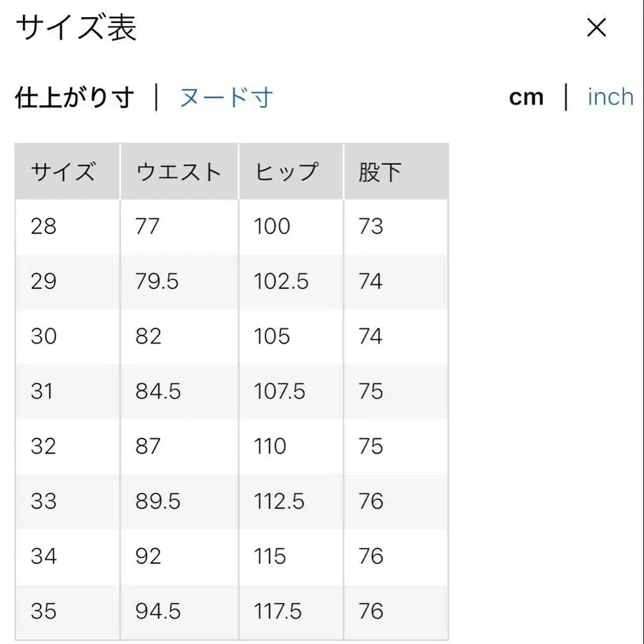644x644 pixels.
Task: Close the サイズ表 size chart dialog
Action: (595, 27)
